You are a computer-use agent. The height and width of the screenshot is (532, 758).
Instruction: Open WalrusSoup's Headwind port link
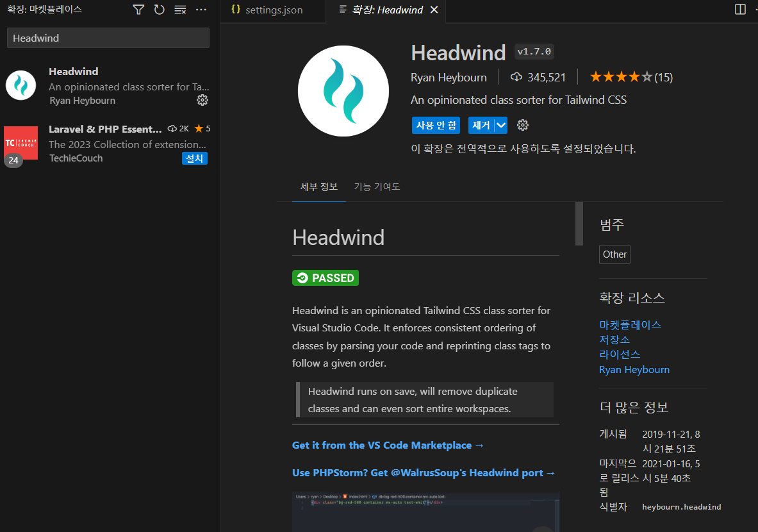tap(424, 472)
